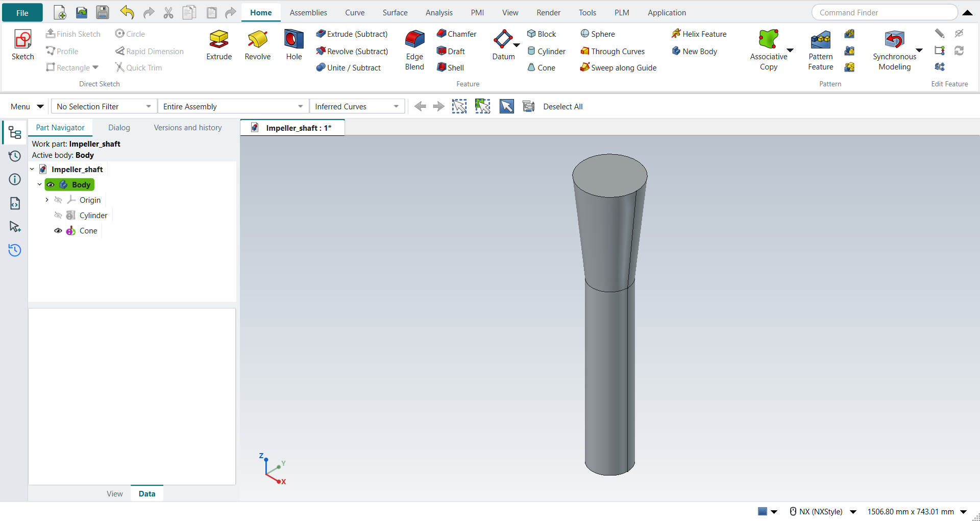Create a new file from the toolbar
Viewport: 980px width, 521px height.
pyautogui.click(x=60, y=13)
